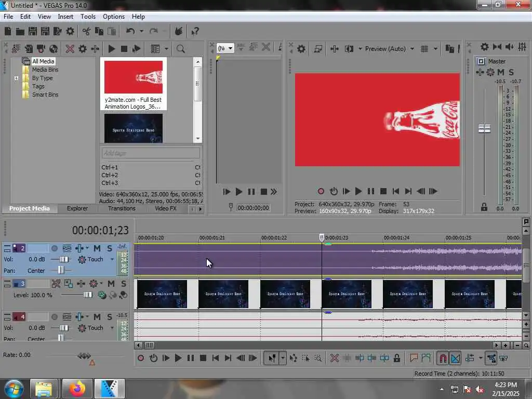Click the New Project icon in main toolbar
This screenshot has height=399, width=532.
(x=8, y=32)
